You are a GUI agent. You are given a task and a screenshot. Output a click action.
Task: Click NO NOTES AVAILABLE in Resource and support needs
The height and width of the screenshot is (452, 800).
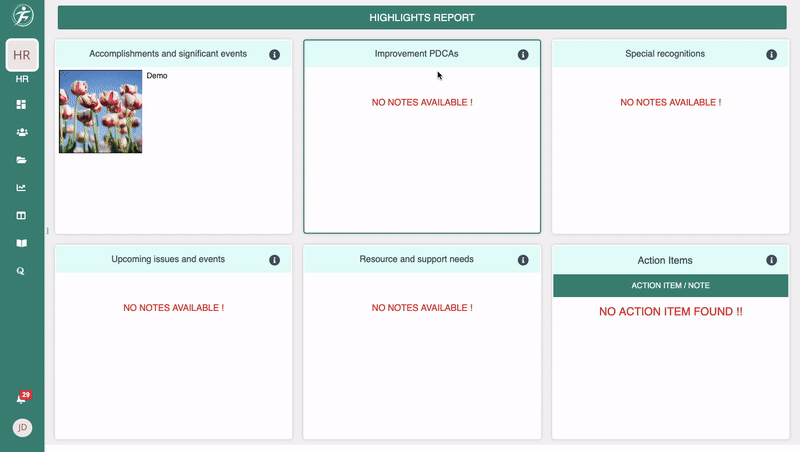[422, 308]
